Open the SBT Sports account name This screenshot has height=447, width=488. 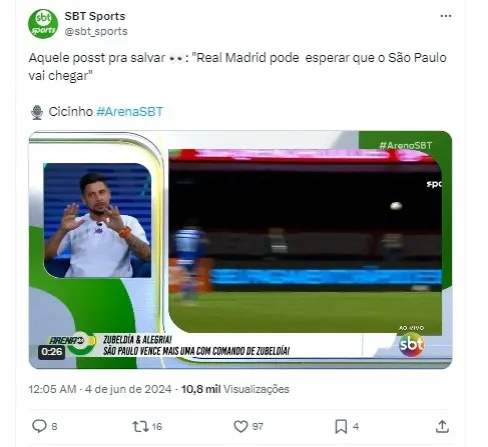(x=95, y=16)
